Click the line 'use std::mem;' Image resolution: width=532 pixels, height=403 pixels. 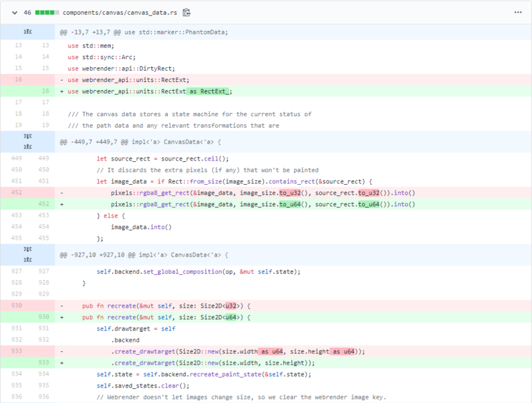click(91, 46)
